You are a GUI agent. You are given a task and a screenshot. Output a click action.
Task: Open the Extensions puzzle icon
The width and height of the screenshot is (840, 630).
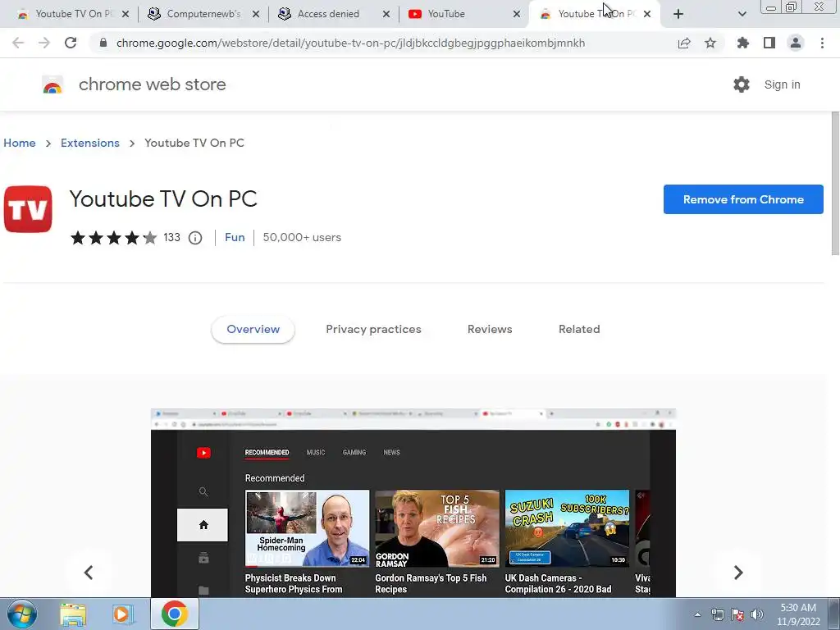(743, 43)
